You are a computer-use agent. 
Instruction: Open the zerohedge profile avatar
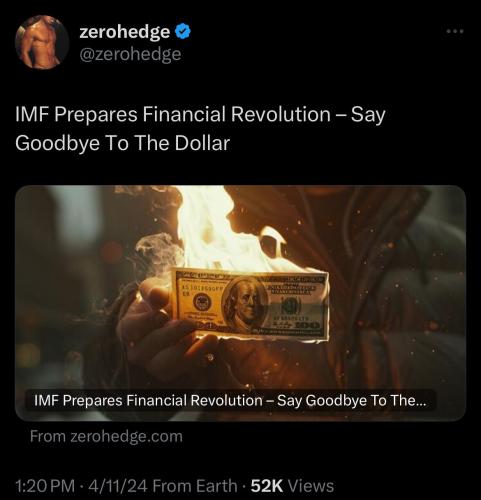tap(42, 42)
